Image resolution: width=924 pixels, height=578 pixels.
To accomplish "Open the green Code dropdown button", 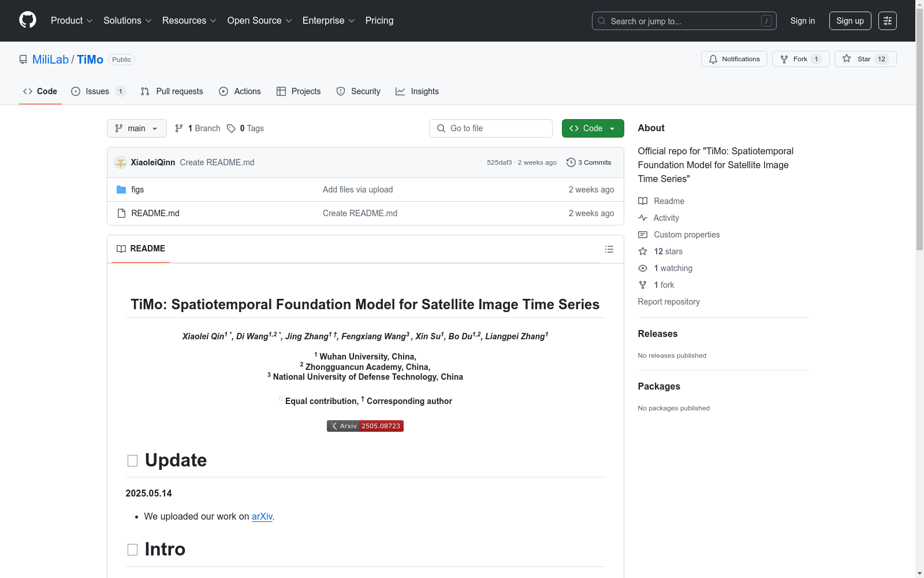I will click(593, 128).
